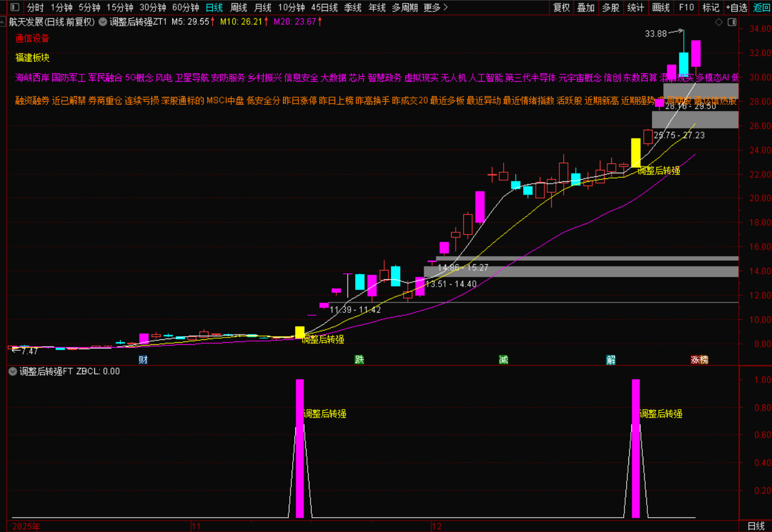Select the 周线 weekly period tab
This screenshot has width=772, height=532.
pos(238,7)
